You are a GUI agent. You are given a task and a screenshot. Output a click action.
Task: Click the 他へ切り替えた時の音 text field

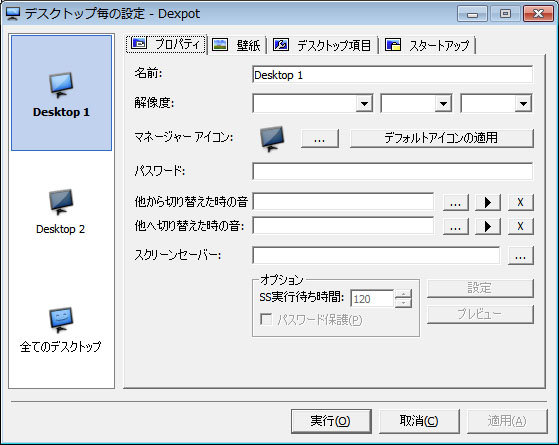click(343, 226)
